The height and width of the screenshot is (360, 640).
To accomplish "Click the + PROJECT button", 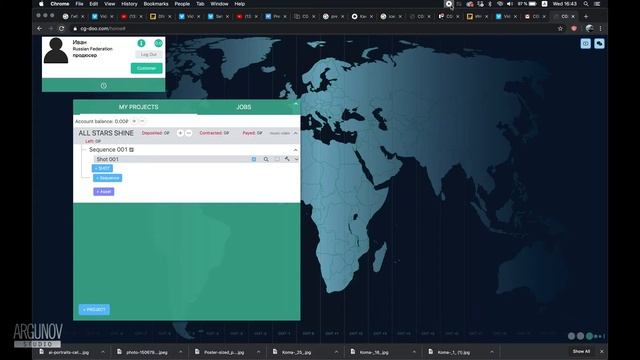I will click(94, 309).
